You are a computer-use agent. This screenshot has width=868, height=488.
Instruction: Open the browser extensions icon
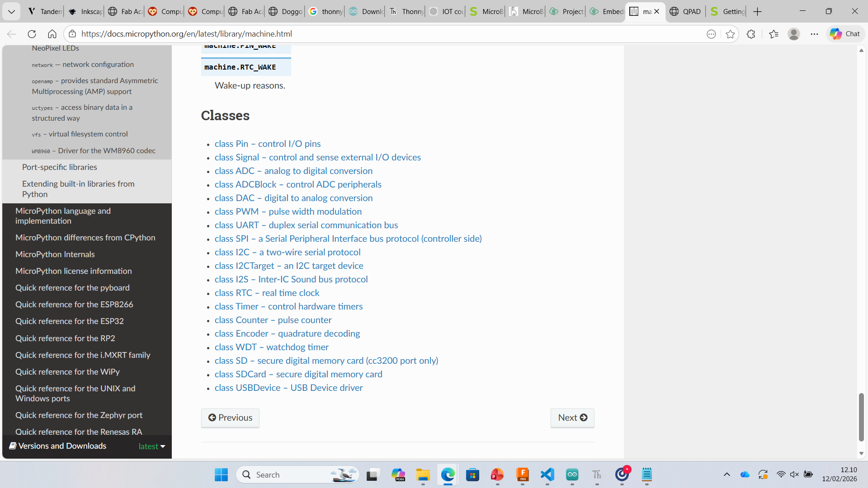tap(751, 34)
